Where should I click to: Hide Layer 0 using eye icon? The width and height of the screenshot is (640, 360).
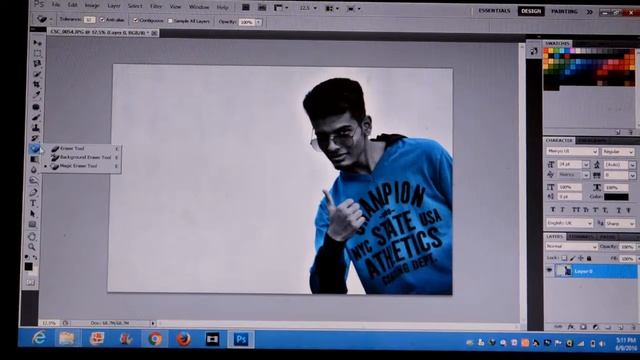549,271
